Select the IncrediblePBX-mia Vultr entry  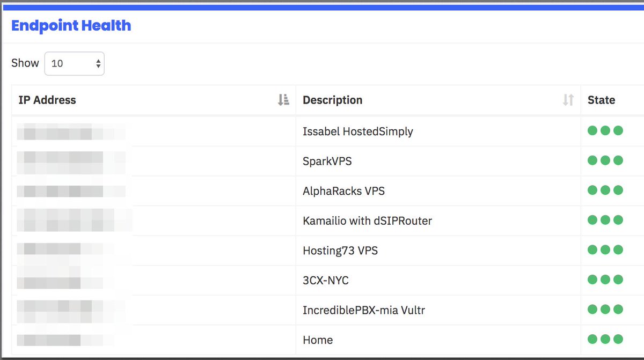point(364,310)
